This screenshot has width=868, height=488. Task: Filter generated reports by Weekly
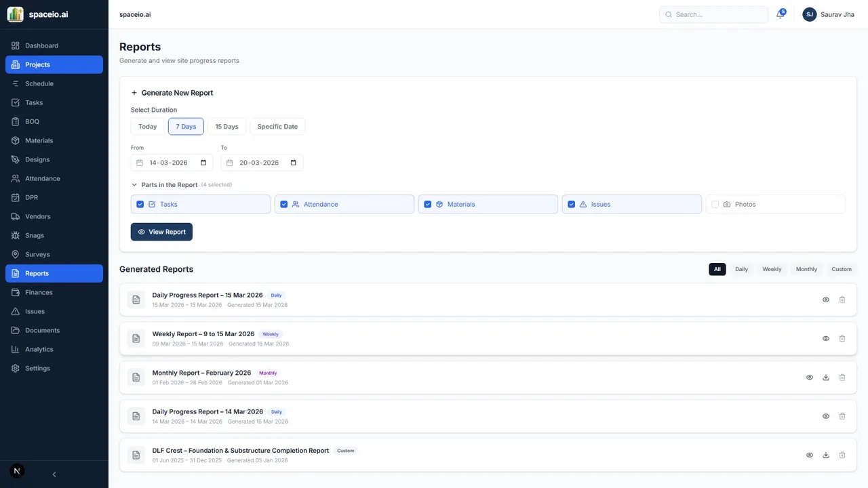coord(772,269)
